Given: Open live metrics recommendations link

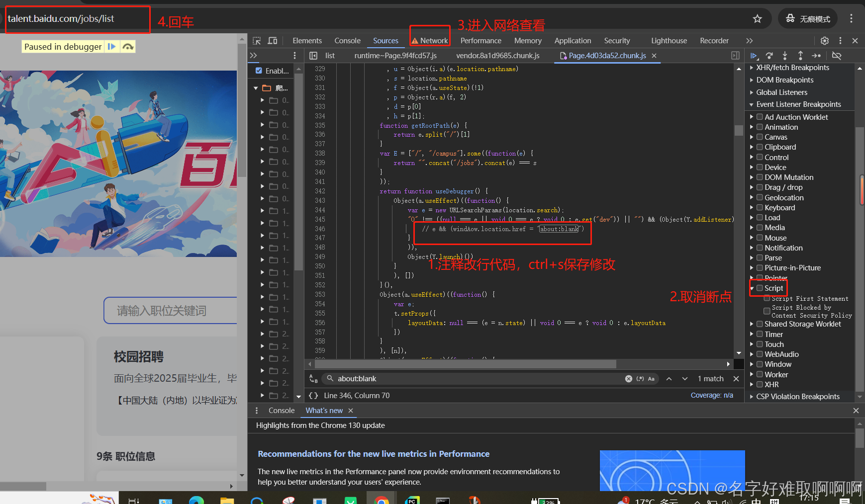Looking at the screenshot, I should 374,454.
